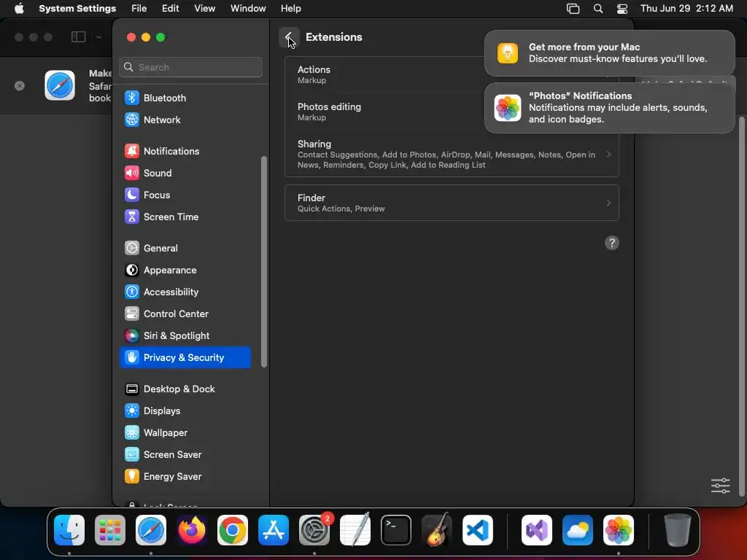This screenshot has height=560, width=747.
Task: Open the File menu
Action: point(139,9)
